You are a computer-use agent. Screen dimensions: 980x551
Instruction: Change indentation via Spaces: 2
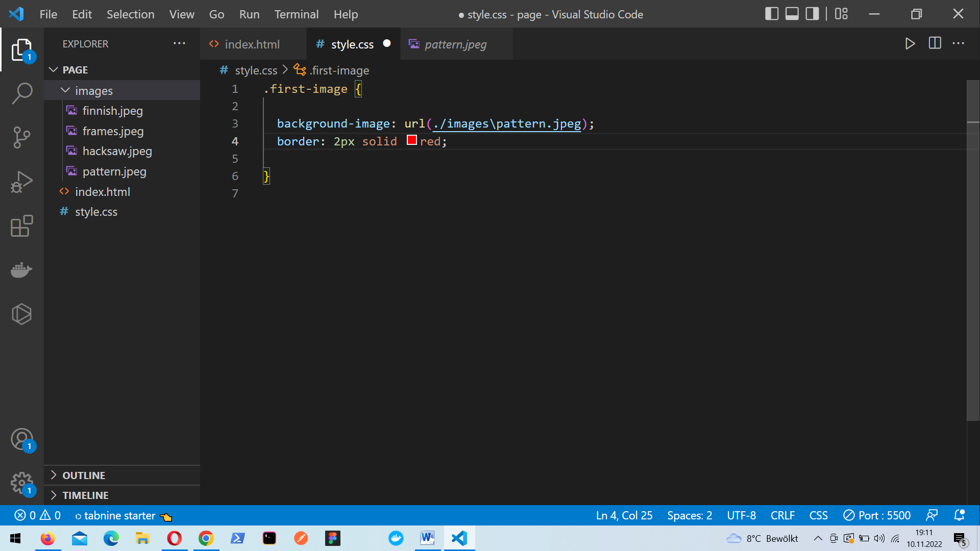(690, 515)
